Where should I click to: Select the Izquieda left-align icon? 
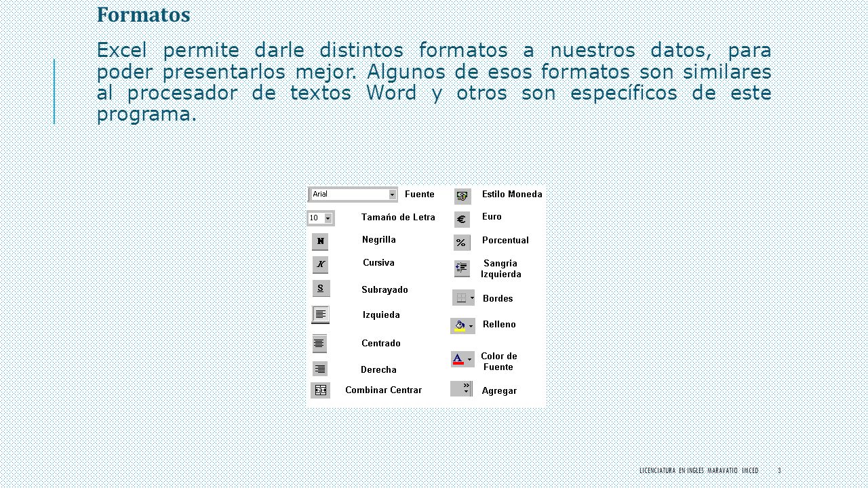(321, 314)
